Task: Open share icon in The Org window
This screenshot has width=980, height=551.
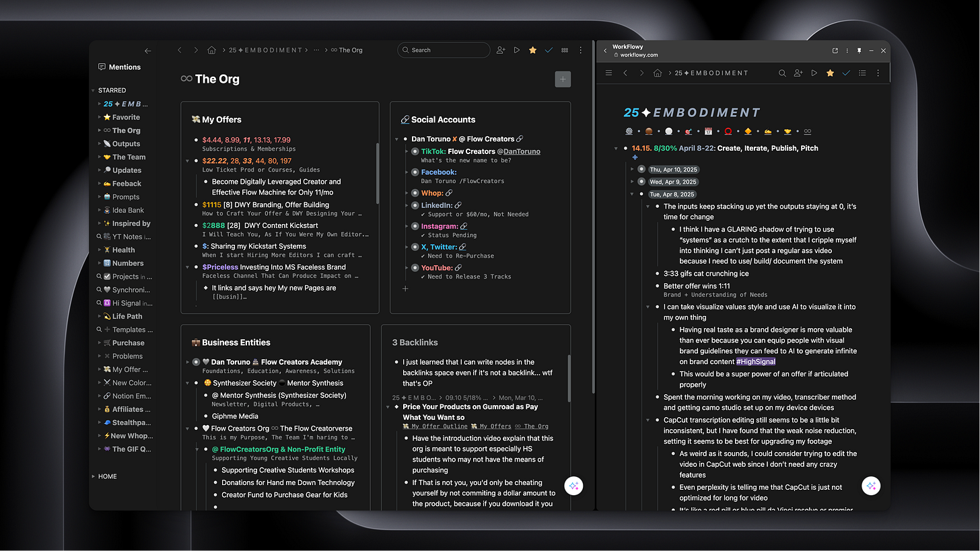Action: (501, 50)
